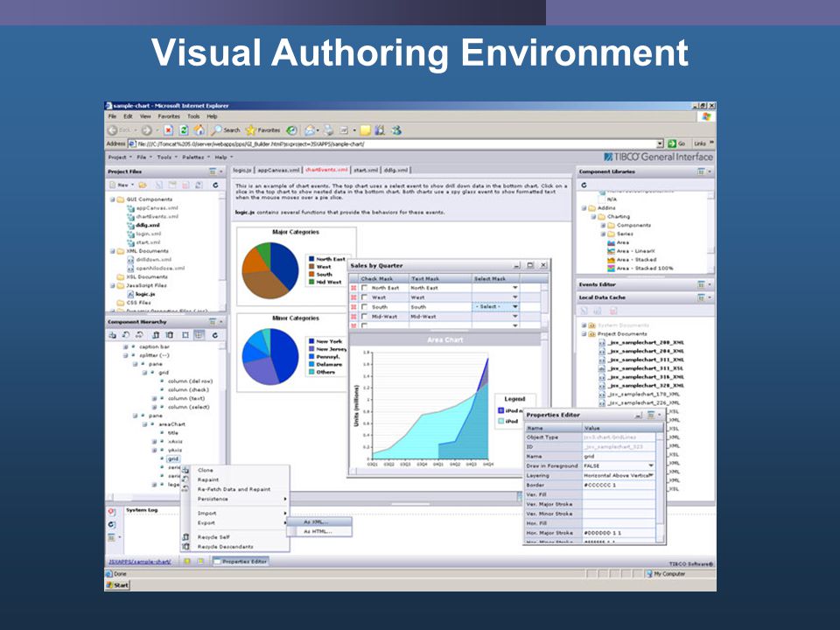Click the refresh icon in Project Files toolbar
Viewport: 840px width, 630px height.
215,185
